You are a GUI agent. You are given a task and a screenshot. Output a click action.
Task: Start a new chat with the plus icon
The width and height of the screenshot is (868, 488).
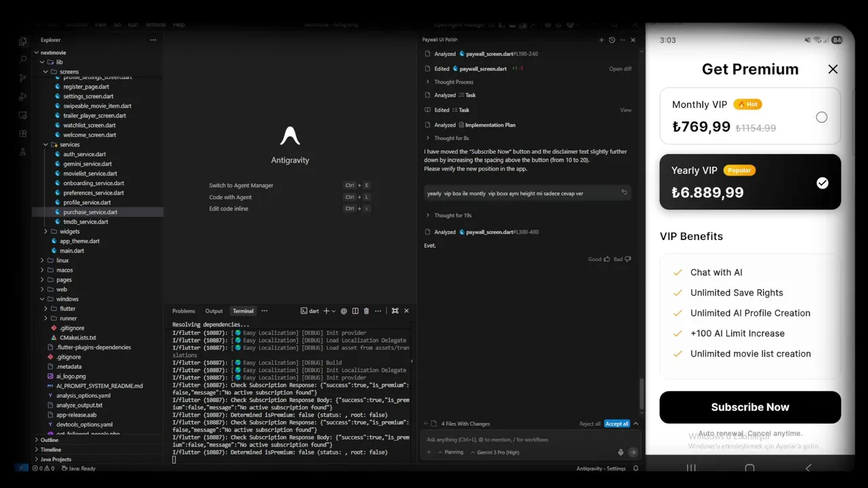click(601, 40)
